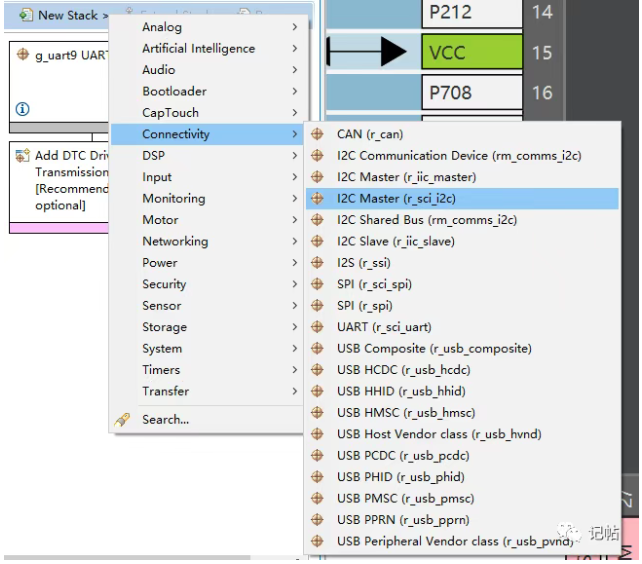Click icon beside USB PHID

point(317,477)
